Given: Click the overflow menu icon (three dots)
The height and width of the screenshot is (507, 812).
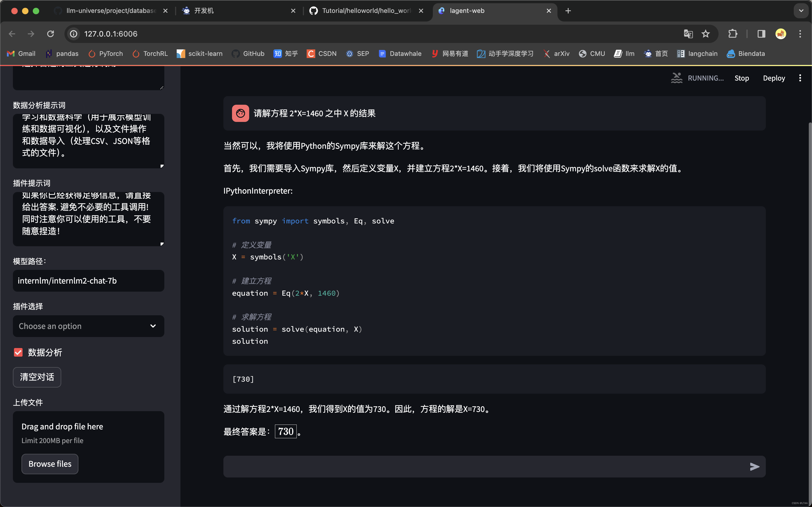Looking at the screenshot, I should pos(800,78).
